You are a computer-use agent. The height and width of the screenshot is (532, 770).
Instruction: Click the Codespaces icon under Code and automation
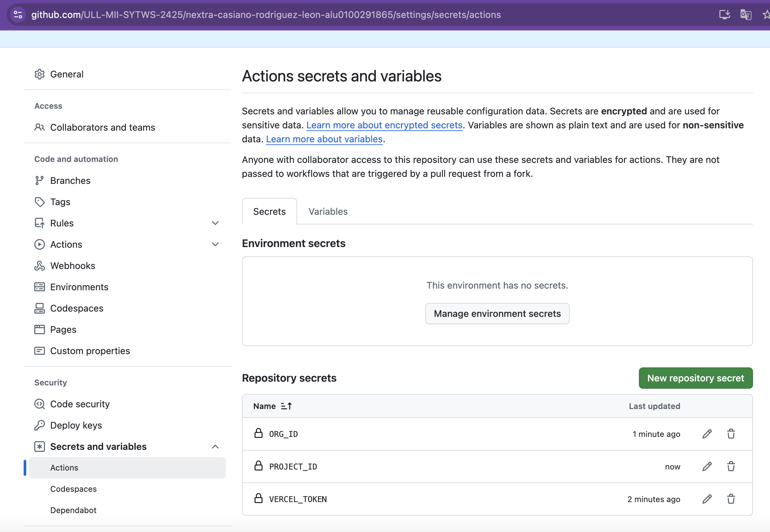coord(39,308)
